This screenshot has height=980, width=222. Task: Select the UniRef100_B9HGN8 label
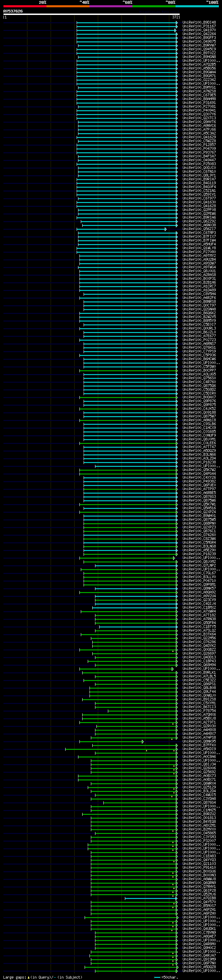click(199, 57)
